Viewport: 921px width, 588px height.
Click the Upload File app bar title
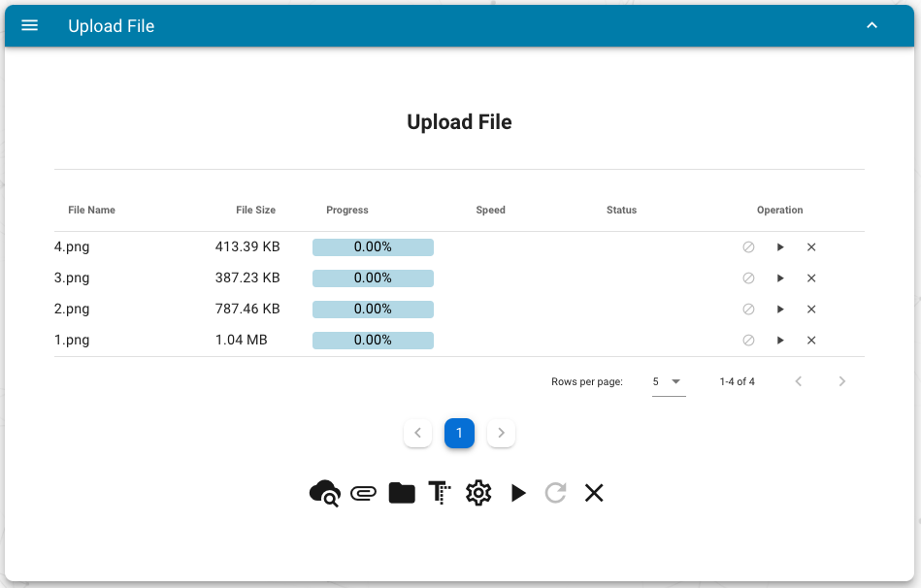(111, 26)
